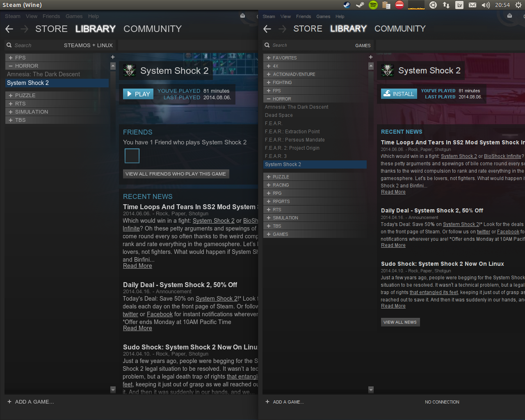The image size is (525, 420).
Task: Click the System Shock 2 game icon in the right window
Action: 388,71
